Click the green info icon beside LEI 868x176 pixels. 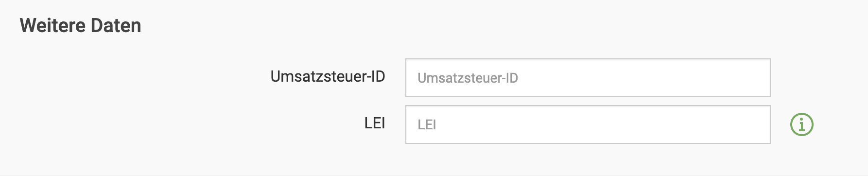click(802, 124)
